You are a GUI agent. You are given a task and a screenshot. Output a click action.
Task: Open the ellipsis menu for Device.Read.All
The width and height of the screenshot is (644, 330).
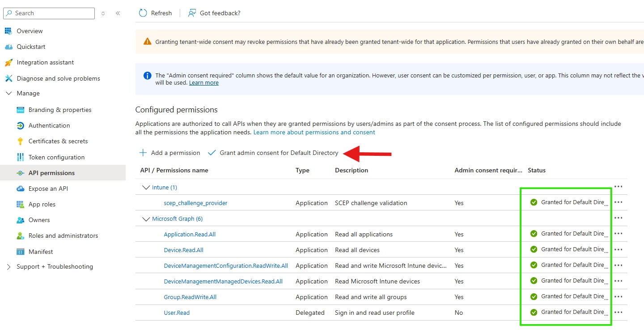point(619,249)
